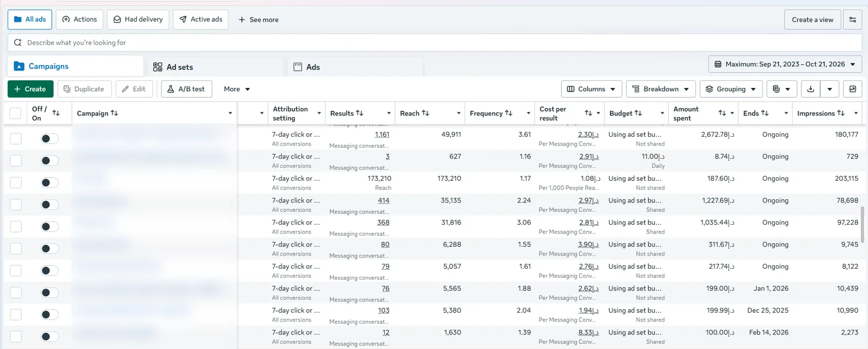Open the reports icon dropdown
The width and height of the screenshot is (868, 349).
(781, 89)
